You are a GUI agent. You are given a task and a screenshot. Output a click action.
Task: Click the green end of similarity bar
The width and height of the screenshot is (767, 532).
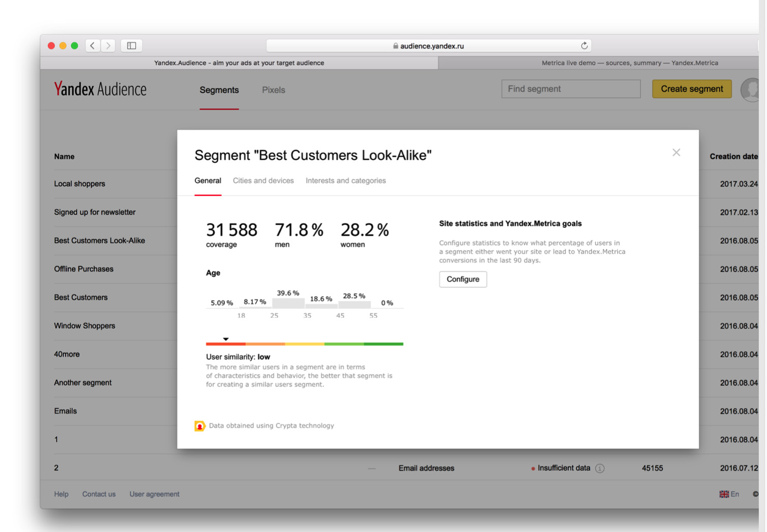(383, 344)
